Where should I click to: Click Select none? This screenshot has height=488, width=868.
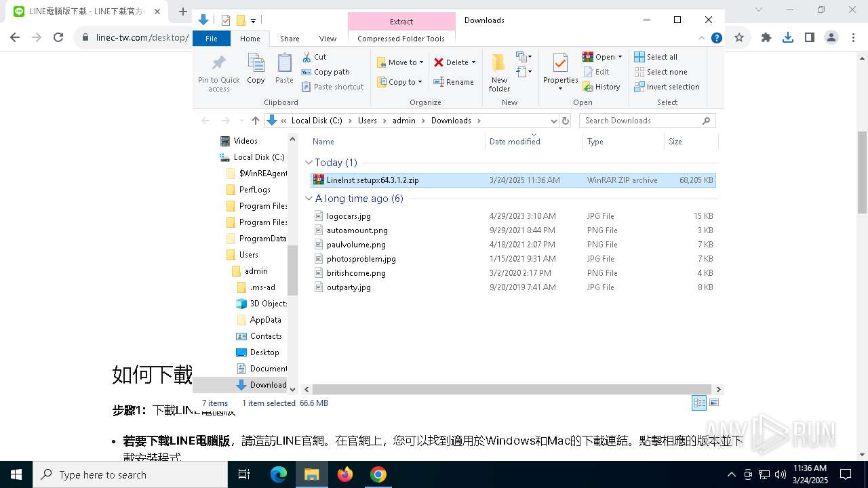tap(660, 72)
